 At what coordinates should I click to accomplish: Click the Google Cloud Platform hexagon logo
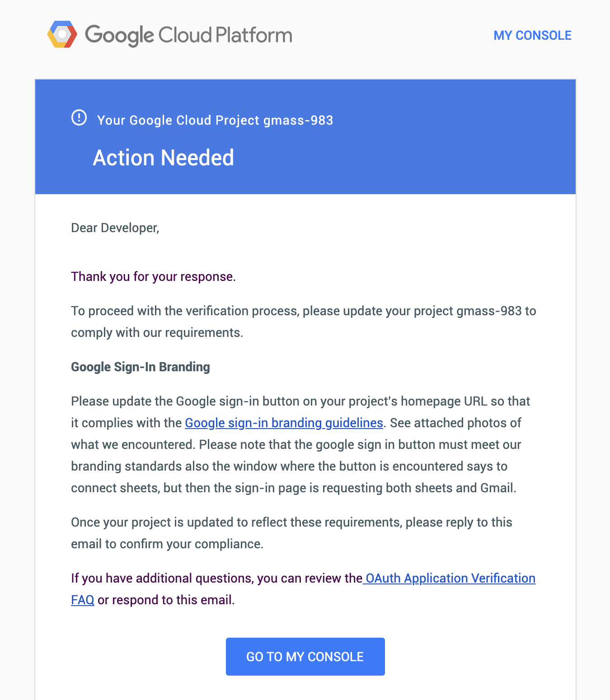click(62, 34)
